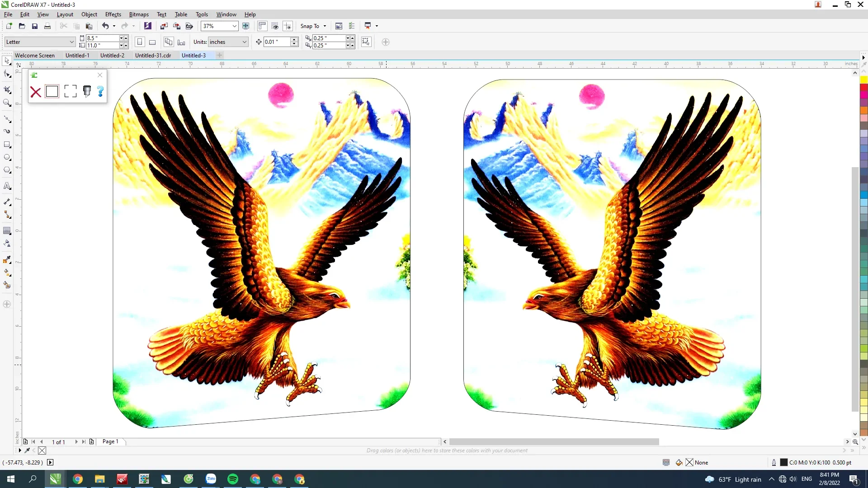Viewport: 868px width, 488px height.
Task: Select the Transparency tool
Action: click(x=7, y=244)
